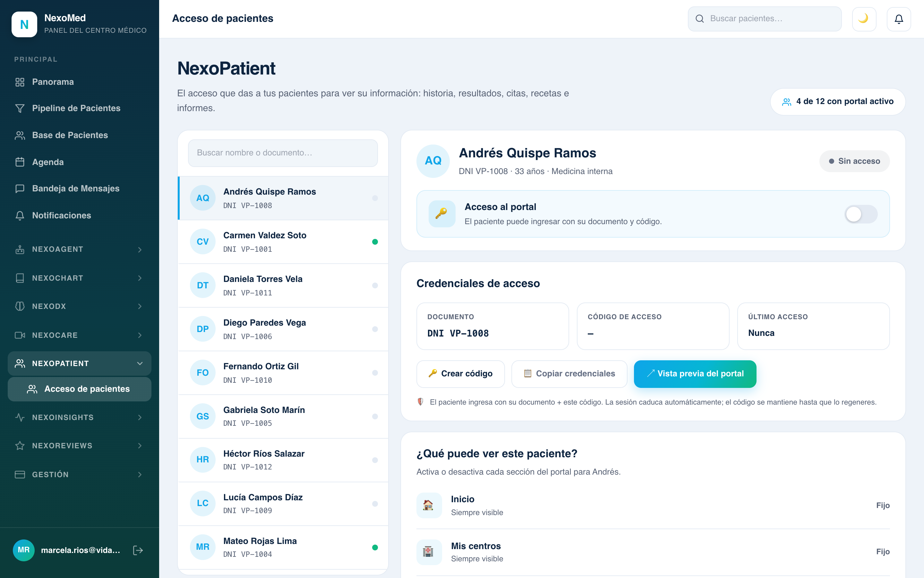Click the DP avatar of Diego Paredes Vega
This screenshot has width=924, height=578.
pos(203,329)
